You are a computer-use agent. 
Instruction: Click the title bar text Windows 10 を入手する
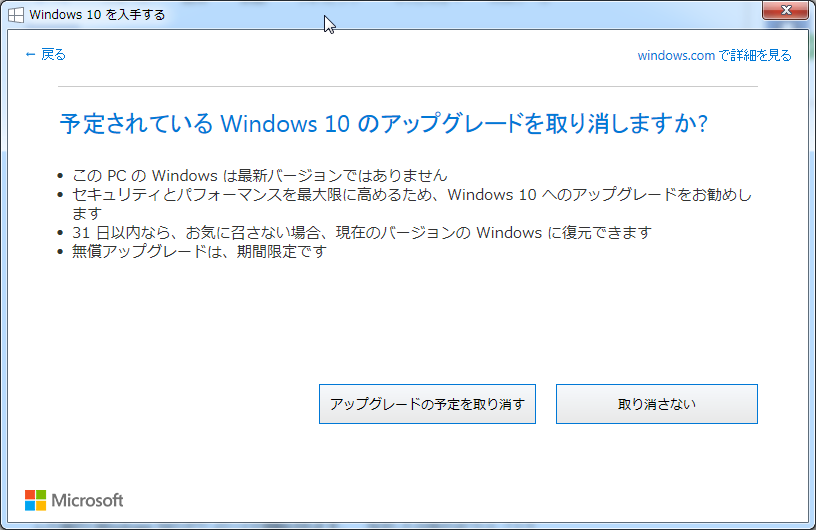pos(97,15)
